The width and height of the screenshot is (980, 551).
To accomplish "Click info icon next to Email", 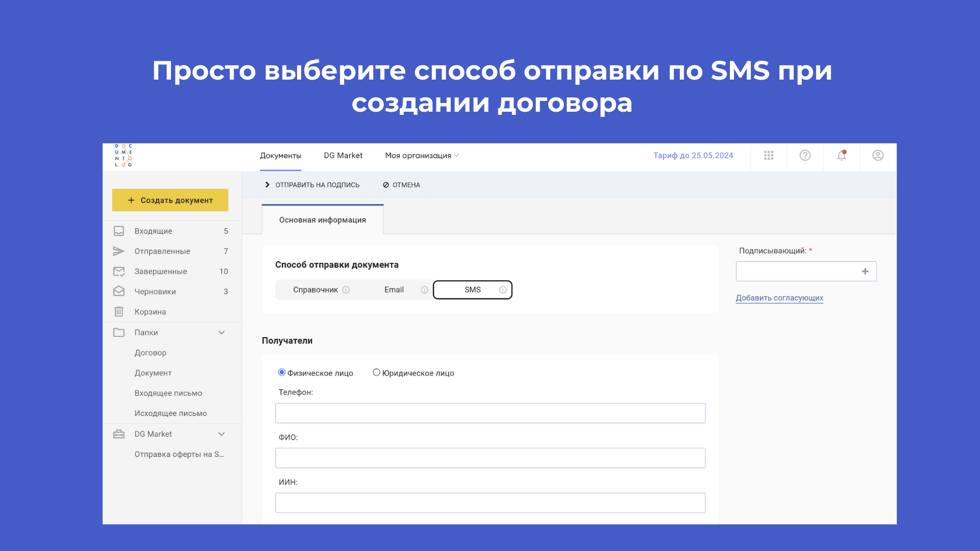I will (x=424, y=290).
